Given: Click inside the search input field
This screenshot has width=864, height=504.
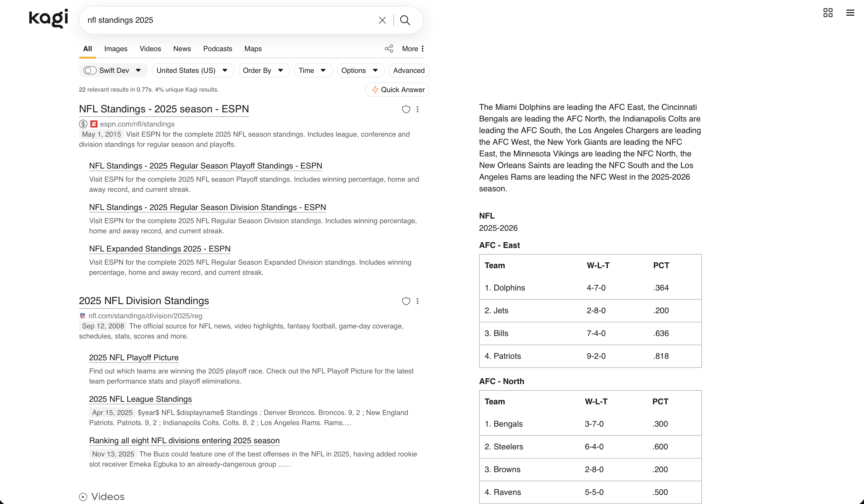Looking at the screenshot, I should tap(223, 20).
